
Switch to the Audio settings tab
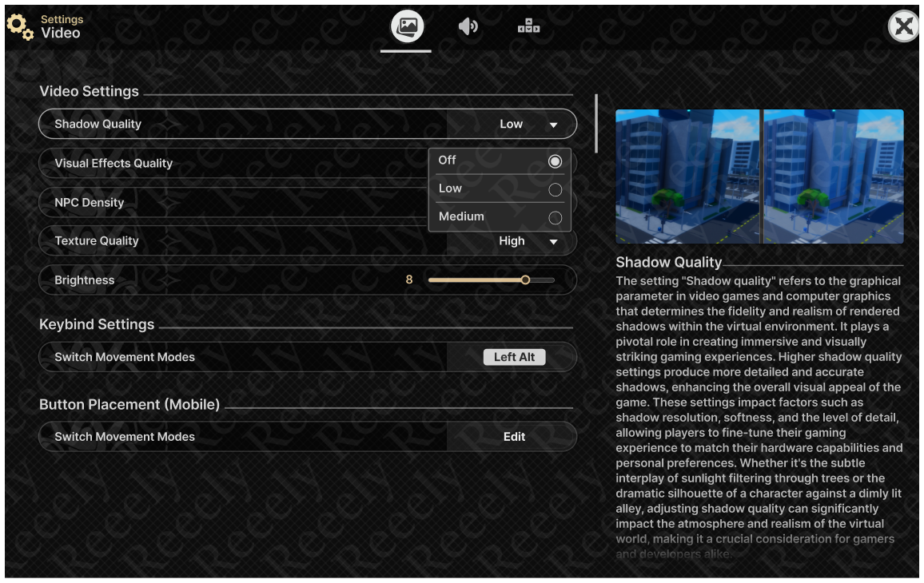pos(468,27)
